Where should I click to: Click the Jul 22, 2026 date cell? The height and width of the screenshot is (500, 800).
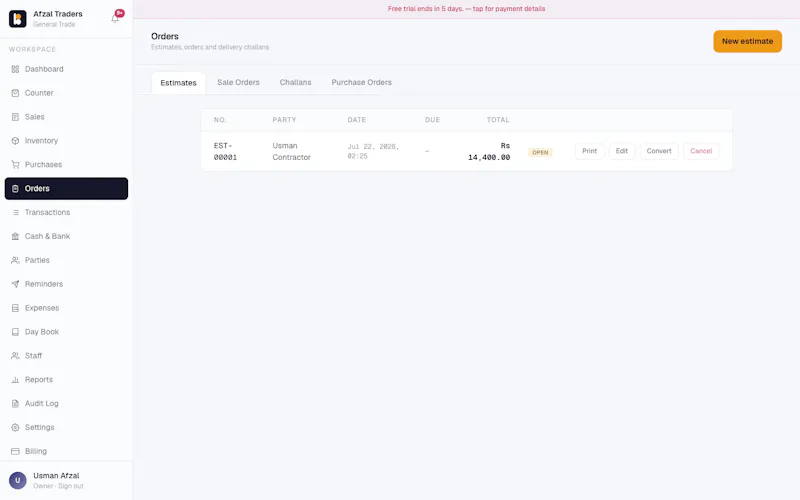click(x=373, y=151)
